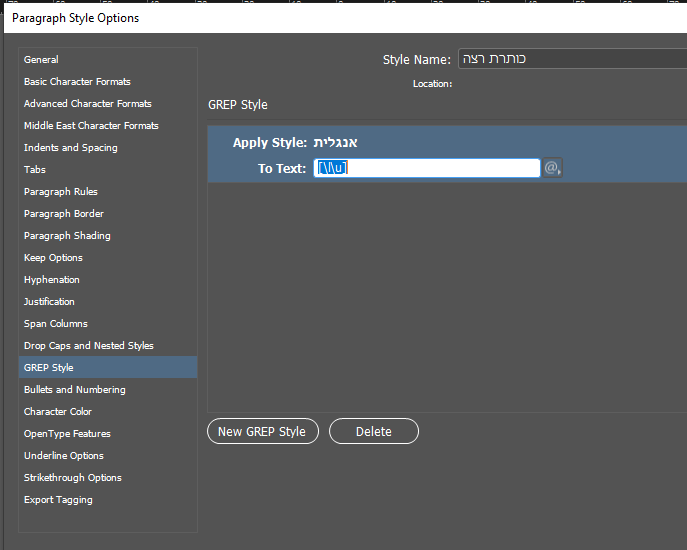Viewport: 687px width, 550px height.
Task: Open Export Tagging section
Action: coord(108,500)
